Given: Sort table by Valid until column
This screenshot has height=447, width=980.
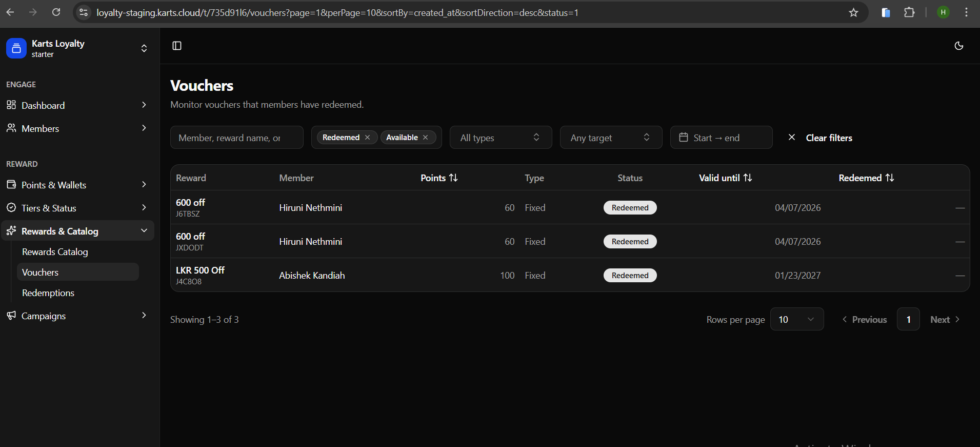Looking at the screenshot, I should click(x=725, y=178).
